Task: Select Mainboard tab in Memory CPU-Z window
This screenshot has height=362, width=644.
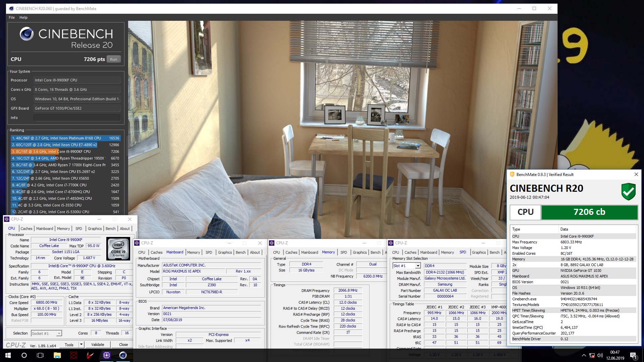Action: (310, 252)
